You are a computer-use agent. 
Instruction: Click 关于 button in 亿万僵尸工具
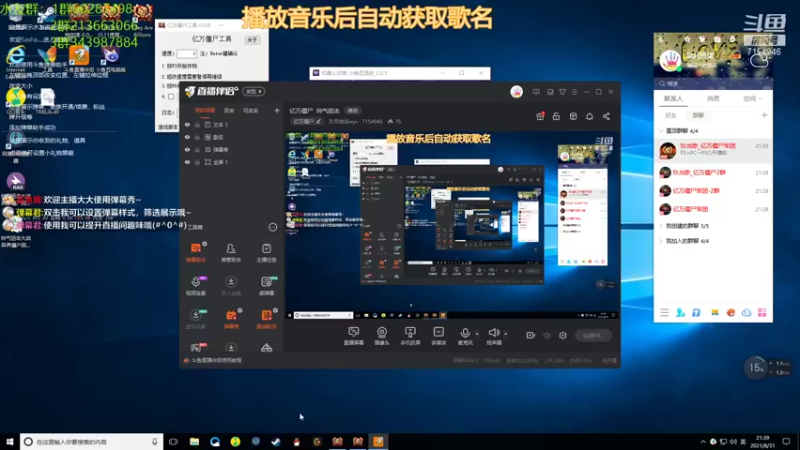tap(252, 40)
